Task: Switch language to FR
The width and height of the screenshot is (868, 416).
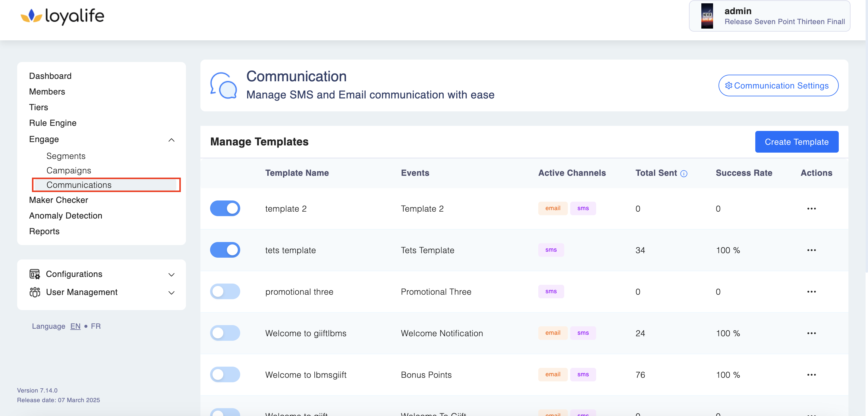Action: tap(95, 326)
